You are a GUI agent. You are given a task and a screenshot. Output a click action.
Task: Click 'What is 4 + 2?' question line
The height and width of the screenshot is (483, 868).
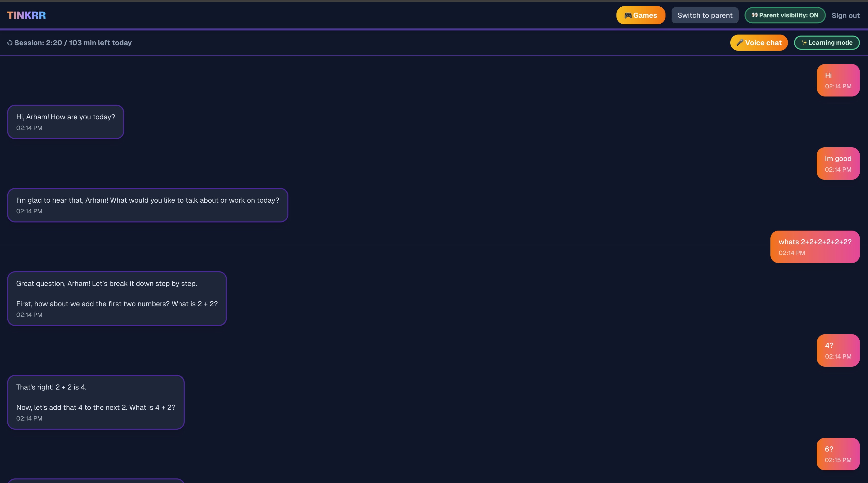click(96, 407)
